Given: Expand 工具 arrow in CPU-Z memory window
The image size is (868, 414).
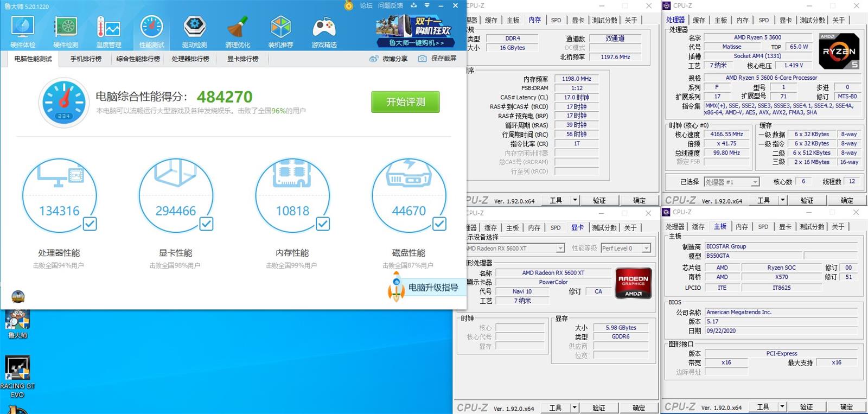Looking at the screenshot, I should click(x=575, y=200).
